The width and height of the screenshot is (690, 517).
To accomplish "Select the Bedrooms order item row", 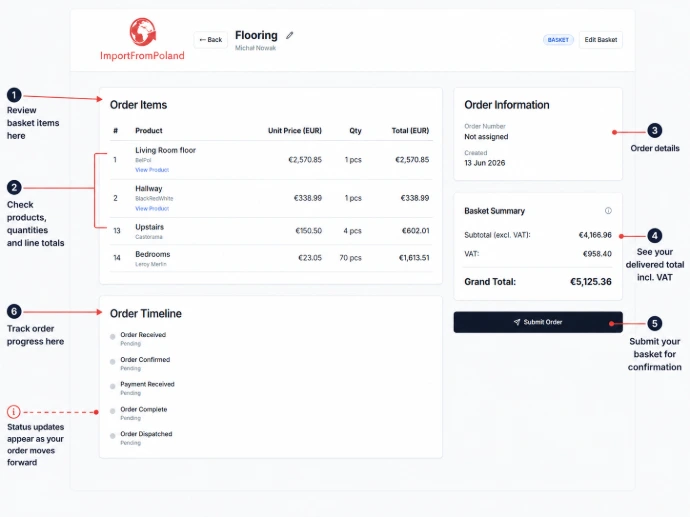I will pyautogui.click(x=271, y=258).
